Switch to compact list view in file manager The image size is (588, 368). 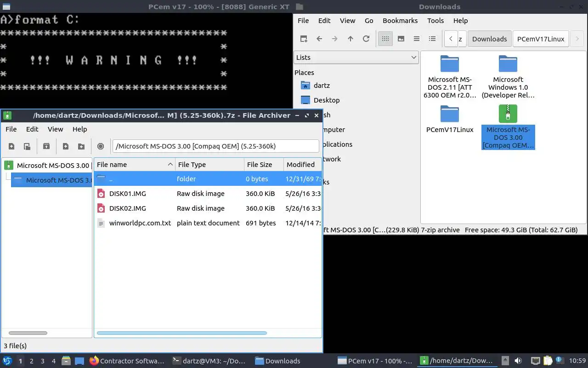[417, 39]
